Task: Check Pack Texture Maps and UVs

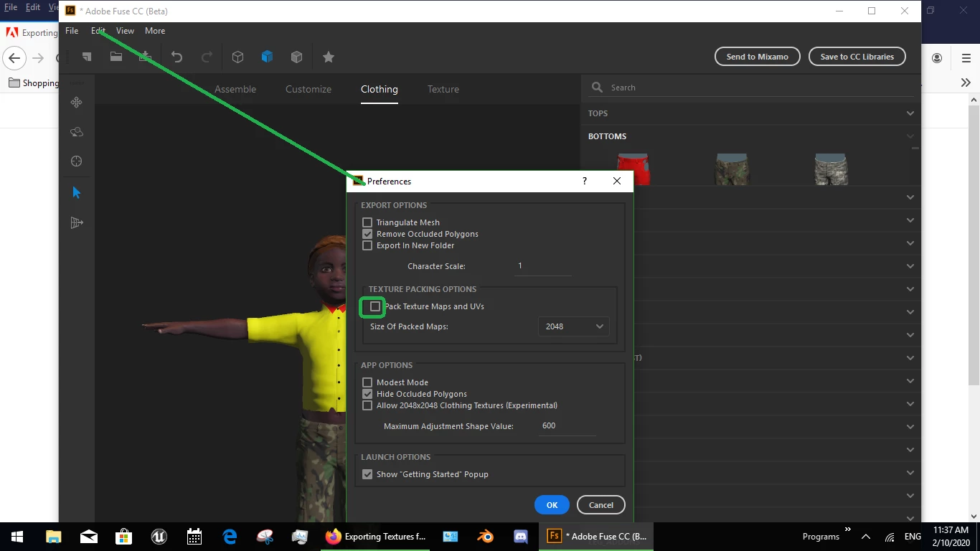Action: click(375, 306)
